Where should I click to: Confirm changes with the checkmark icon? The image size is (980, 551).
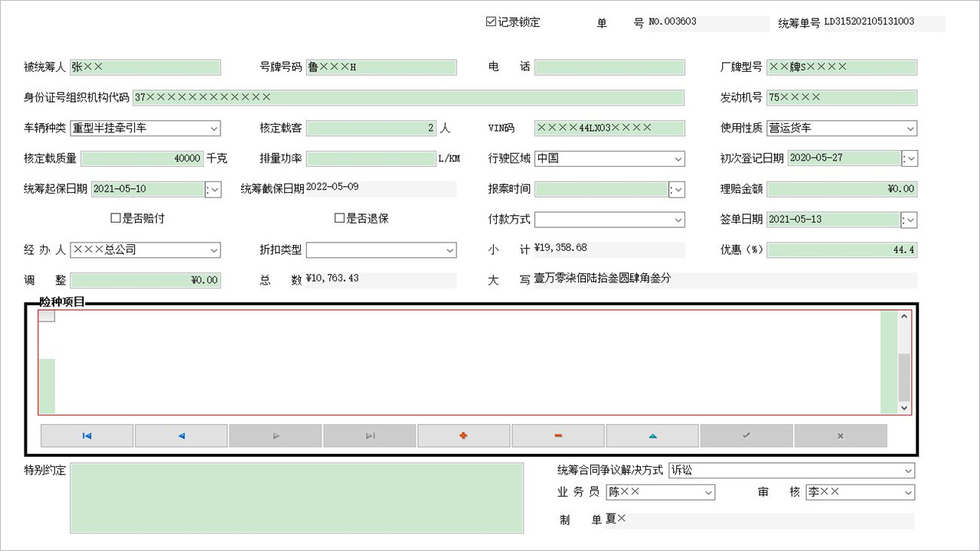tap(746, 435)
